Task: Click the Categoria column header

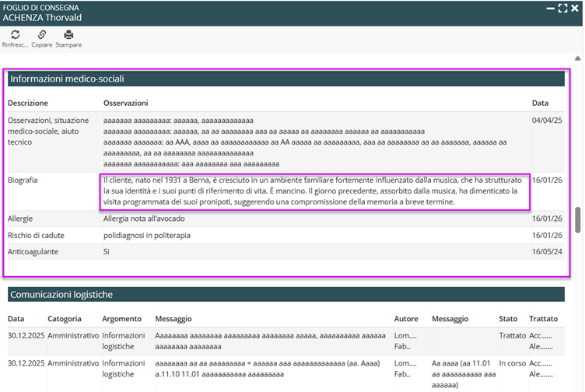Action: click(x=65, y=319)
